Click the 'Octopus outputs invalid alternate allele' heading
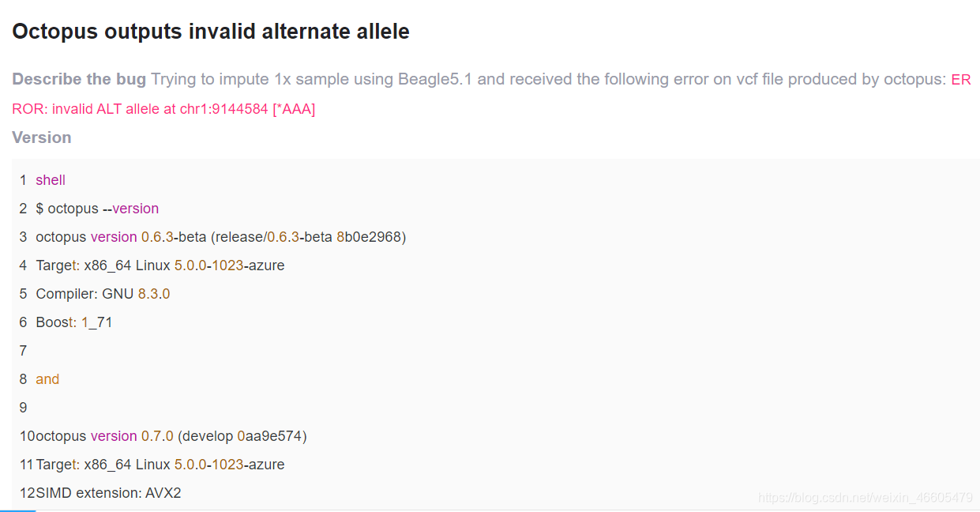This screenshot has height=512, width=980. point(211,32)
